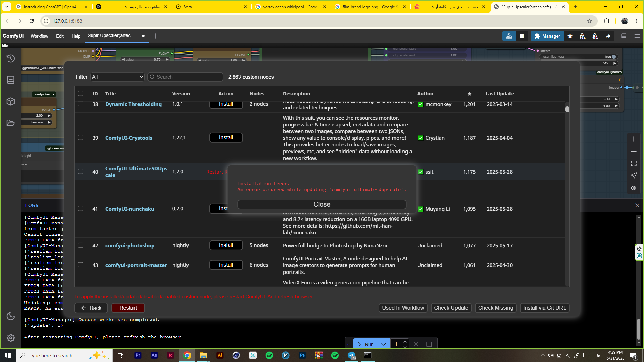Screen dimensions: 644x362
Task: Open the Edit menu
Action: tap(60, 36)
